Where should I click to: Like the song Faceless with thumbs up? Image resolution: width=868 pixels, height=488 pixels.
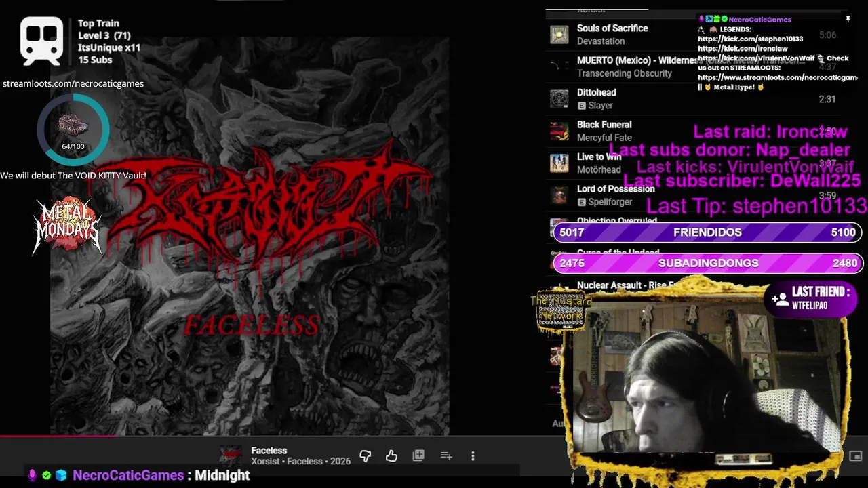coord(391,456)
